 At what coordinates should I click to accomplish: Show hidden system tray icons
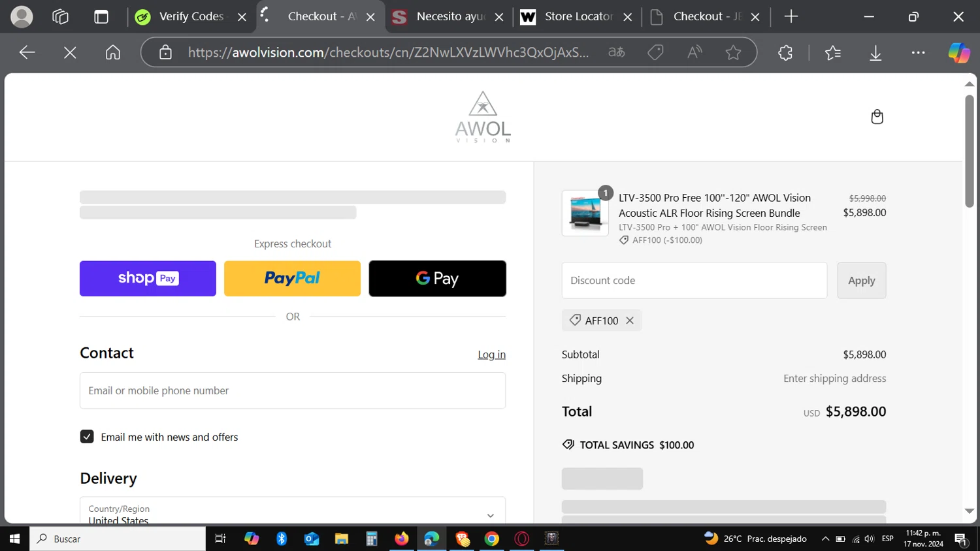click(825, 539)
